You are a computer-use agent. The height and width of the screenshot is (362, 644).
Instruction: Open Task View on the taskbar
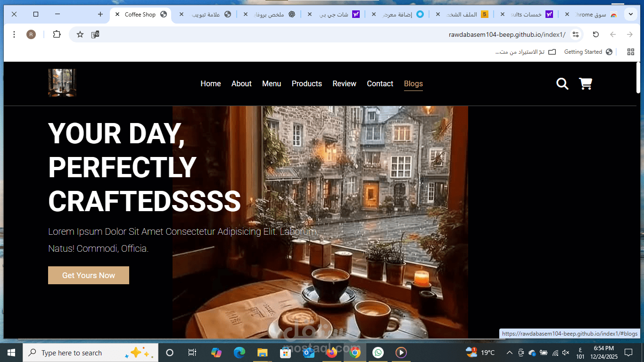[192, 353]
